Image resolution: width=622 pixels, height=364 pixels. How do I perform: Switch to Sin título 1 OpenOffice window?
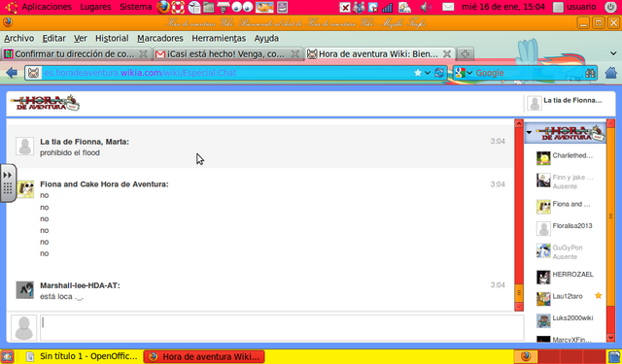[x=82, y=356]
